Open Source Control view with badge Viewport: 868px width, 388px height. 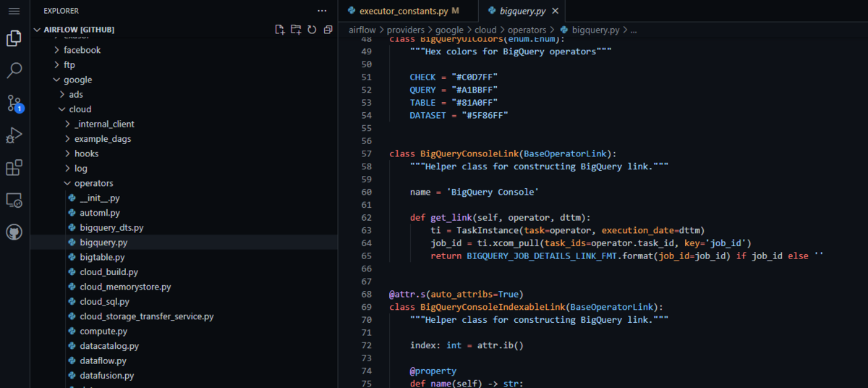14,104
